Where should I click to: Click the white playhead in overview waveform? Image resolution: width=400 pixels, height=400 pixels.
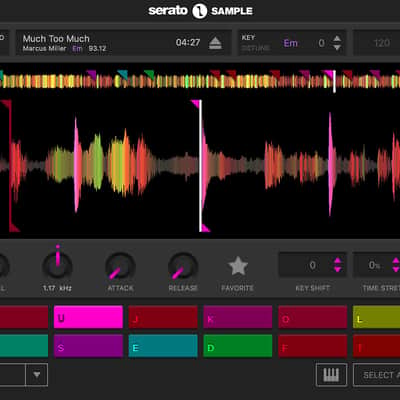coord(334,81)
